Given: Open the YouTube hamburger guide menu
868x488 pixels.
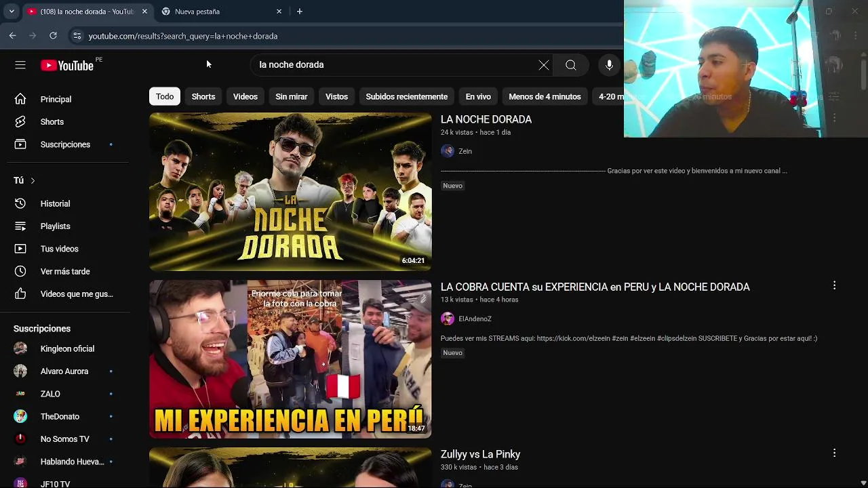Looking at the screenshot, I should [x=20, y=65].
